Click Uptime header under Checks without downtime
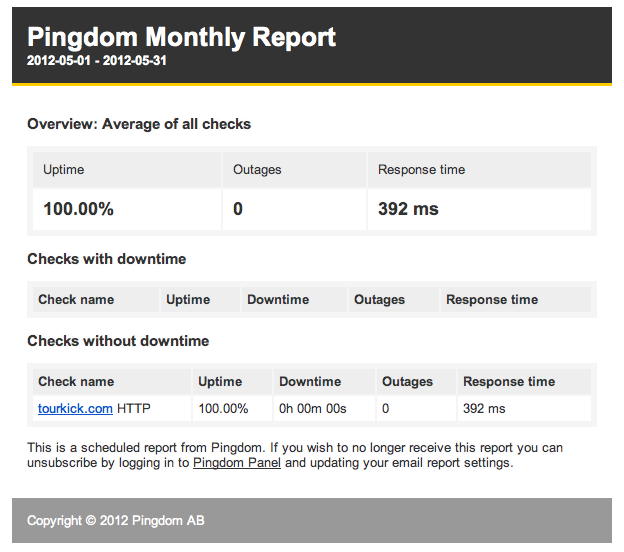Image resolution: width=624 pixels, height=552 pixels. pos(232,381)
